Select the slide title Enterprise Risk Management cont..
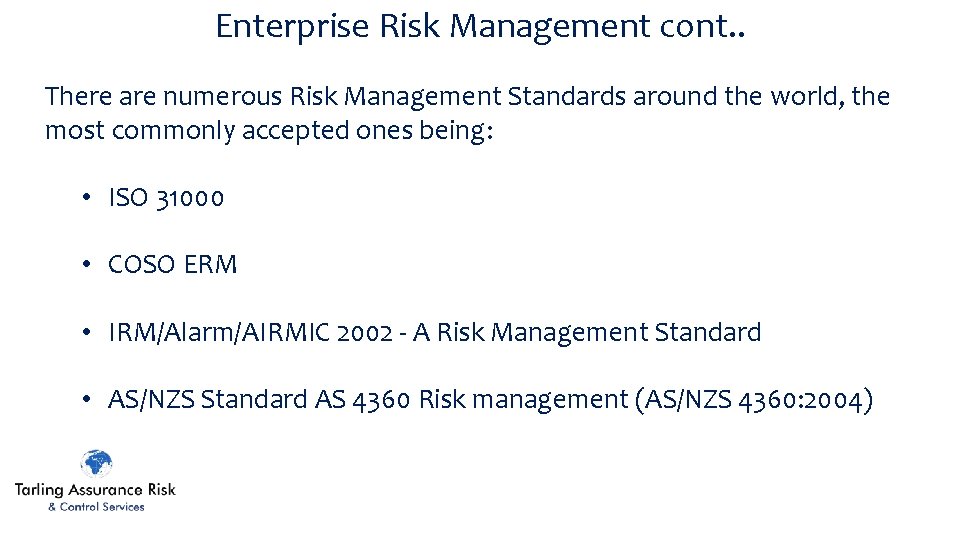This screenshot has width=960, height=540. pyautogui.click(x=481, y=26)
